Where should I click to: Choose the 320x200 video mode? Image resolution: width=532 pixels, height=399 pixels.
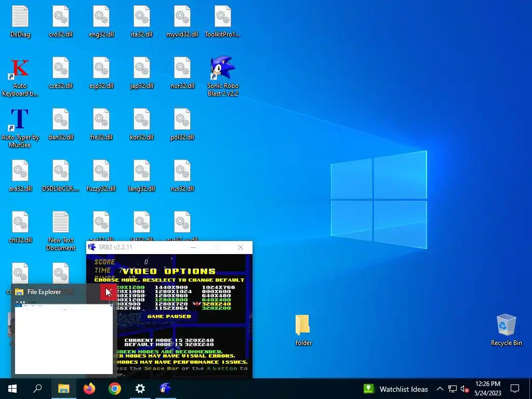[217, 308]
